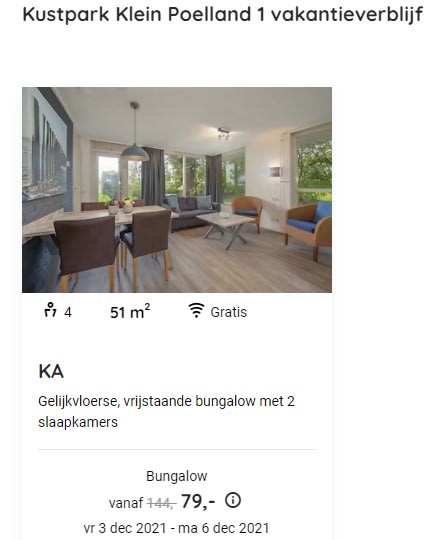This screenshot has width=434, height=540.
Task: Open the KA accommodation title
Action: (x=51, y=372)
